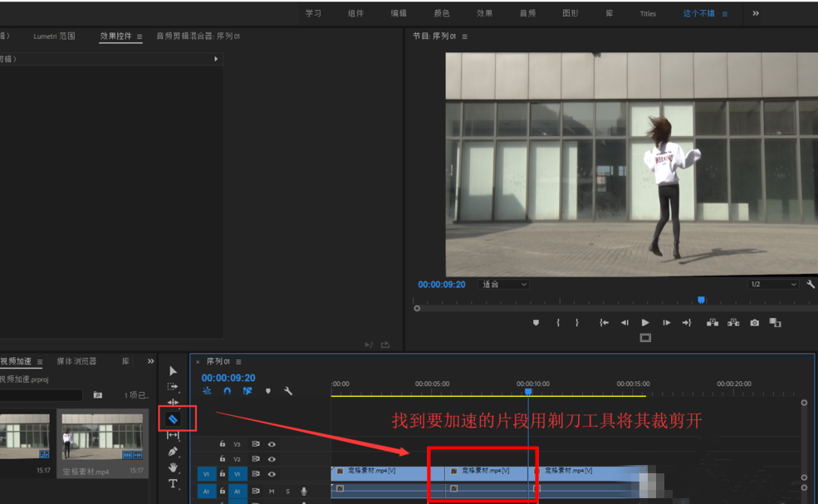Select the Pen tool in the timeline toolbar

[x=173, y=451]
